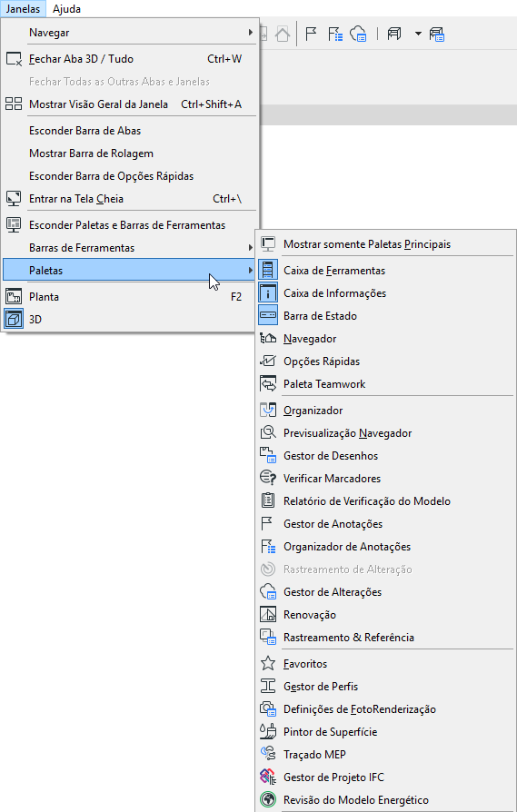This screenshot has width=517, height=812.
Task: Choose Entrar na Tela Cheia
Action: 130,199
